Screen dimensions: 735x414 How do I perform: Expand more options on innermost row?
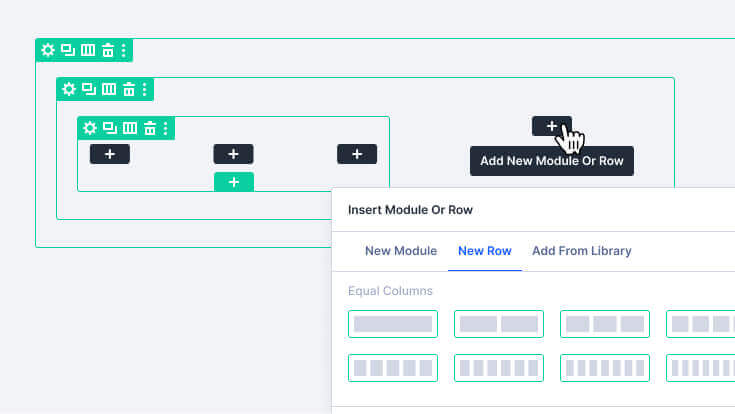point(165,128)
